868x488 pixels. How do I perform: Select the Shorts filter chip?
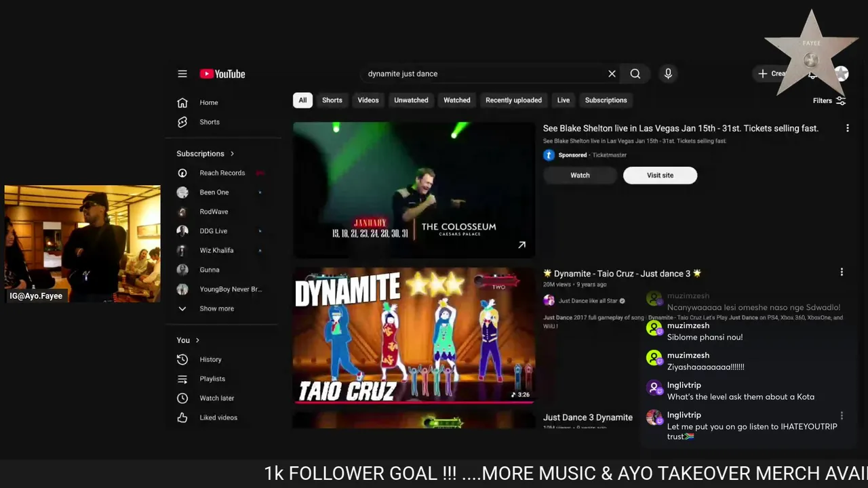click(x=332, y=100)
